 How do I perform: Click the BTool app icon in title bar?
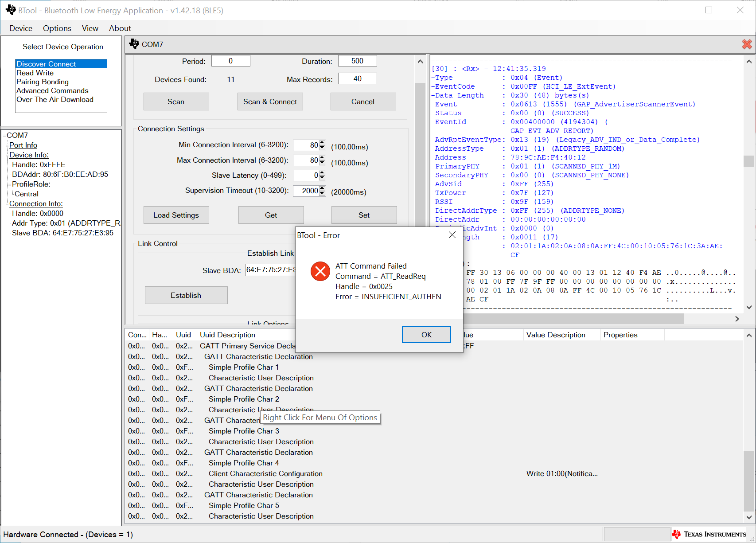point(11,10)
